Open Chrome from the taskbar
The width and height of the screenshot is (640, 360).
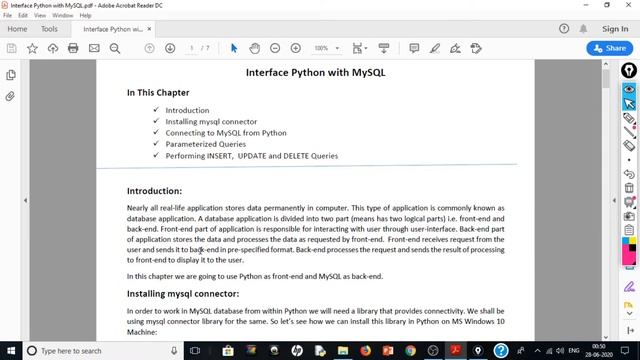(410, 351)
